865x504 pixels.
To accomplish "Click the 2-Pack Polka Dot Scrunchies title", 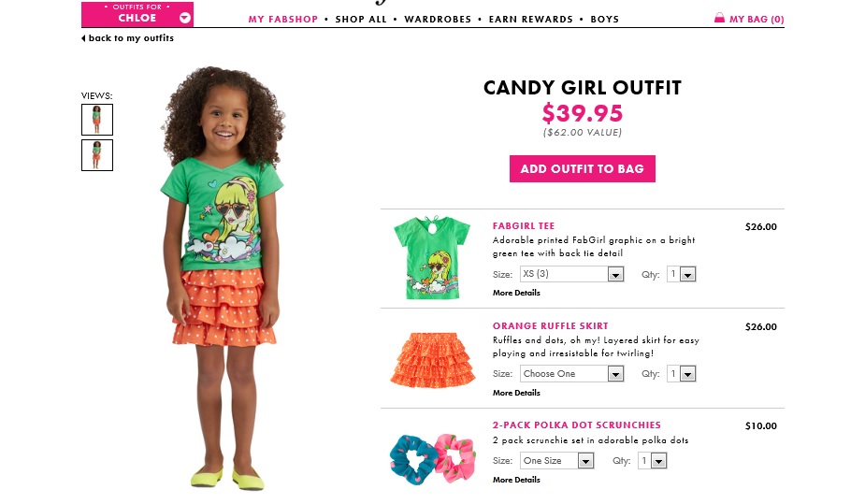I will (576, 425).
